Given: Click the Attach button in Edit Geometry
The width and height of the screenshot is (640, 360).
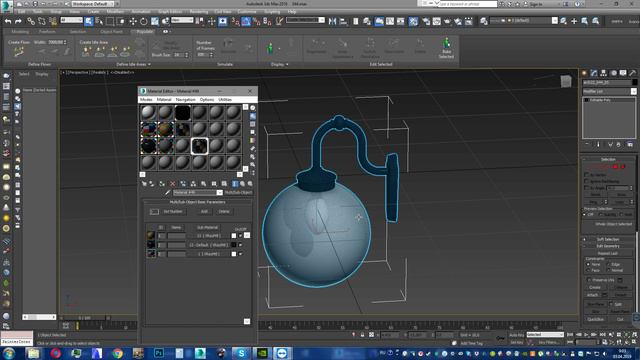Looking at the screenshot, I should [x=593, y=295].
